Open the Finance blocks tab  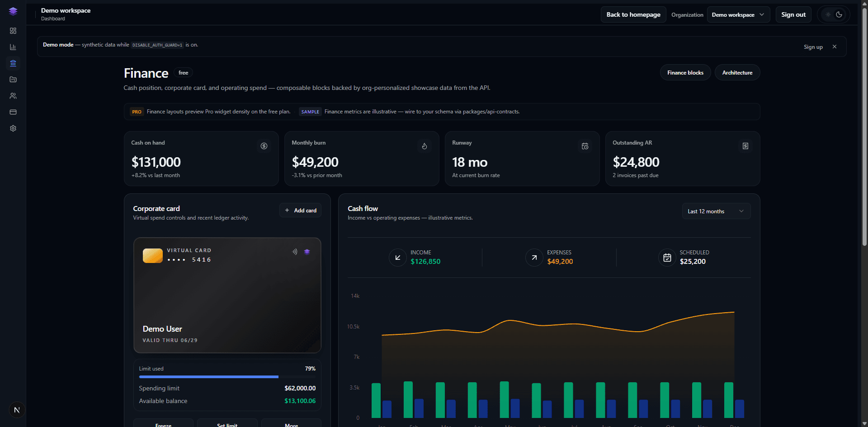(x=685, y=72)
